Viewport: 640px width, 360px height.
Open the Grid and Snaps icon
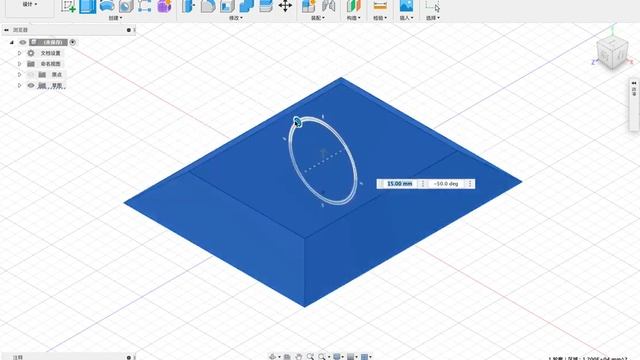tap(351, 357)
